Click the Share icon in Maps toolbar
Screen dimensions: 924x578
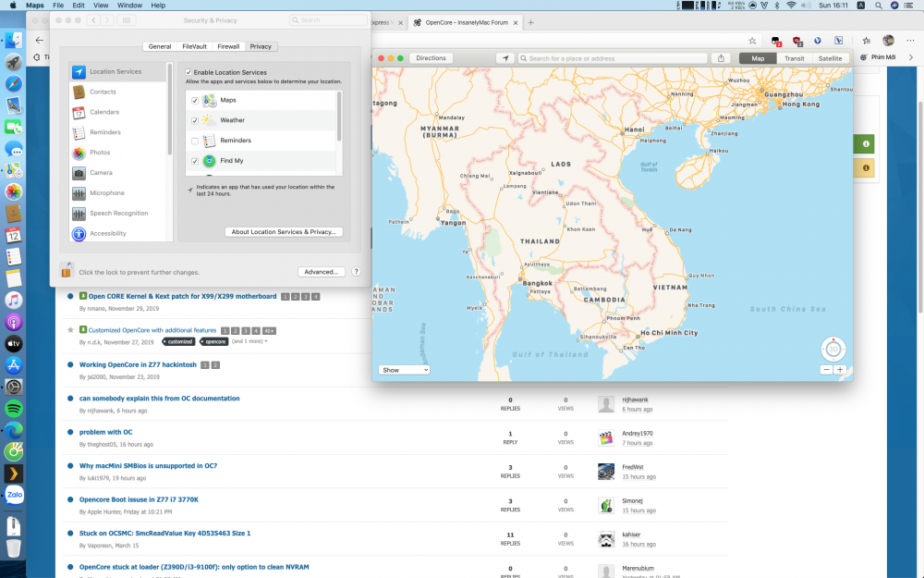(x=721, y=58)
